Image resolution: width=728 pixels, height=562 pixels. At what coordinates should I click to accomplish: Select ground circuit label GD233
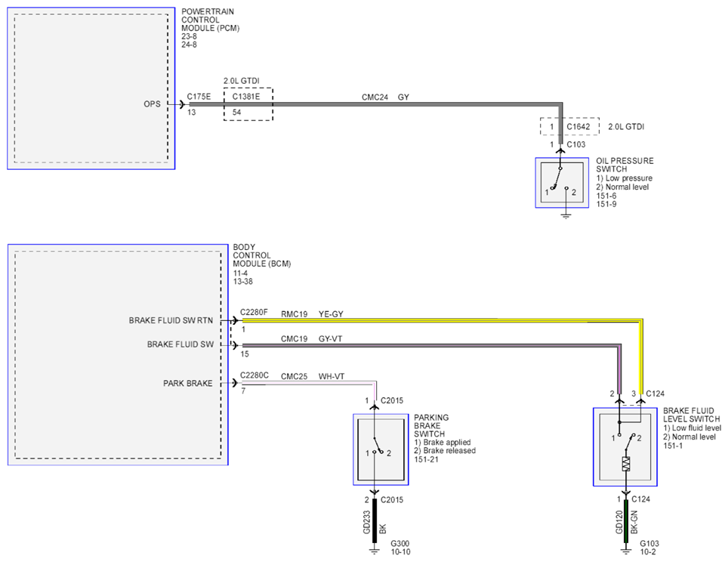coord(367,523)
